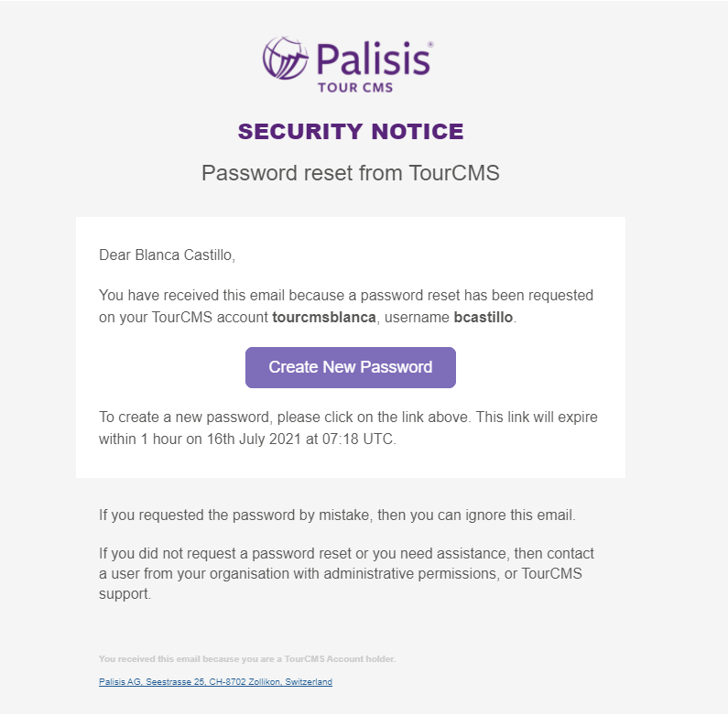The height and width of the screenshot is (716, 728).
Task: Select the SECURITY NOTICE heading
Action: tap(351, 132)
